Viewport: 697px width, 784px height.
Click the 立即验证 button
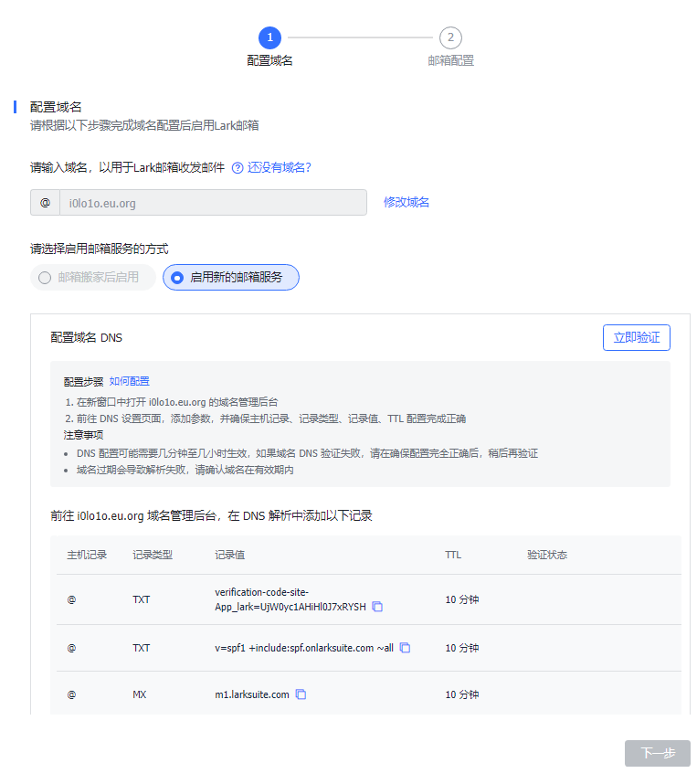click(x=636, y=337)
